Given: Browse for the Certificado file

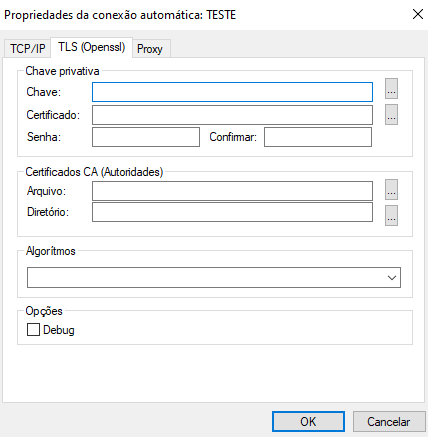Looking at the screenshot, I should pyautogui.click(x=391, y=115).
